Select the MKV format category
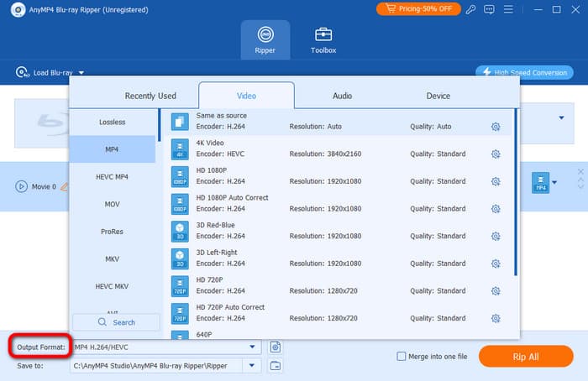This screenshot has width=588, height=381. [112, 258]
